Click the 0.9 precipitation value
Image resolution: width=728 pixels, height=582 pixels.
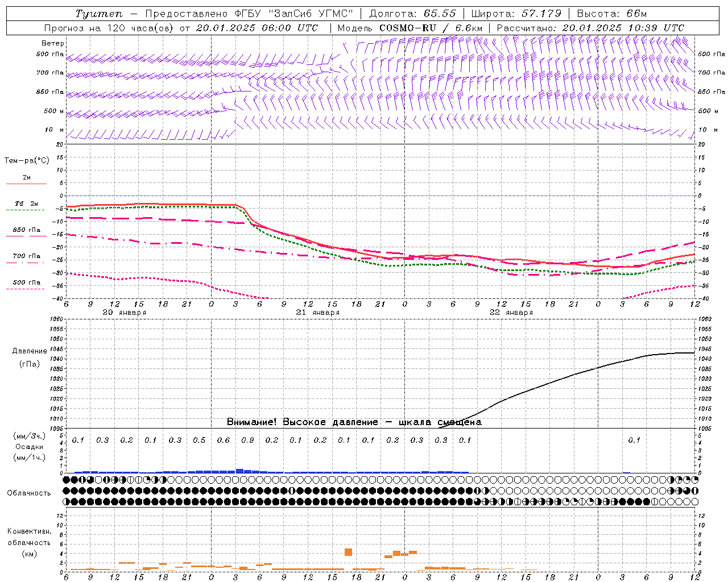247,440
